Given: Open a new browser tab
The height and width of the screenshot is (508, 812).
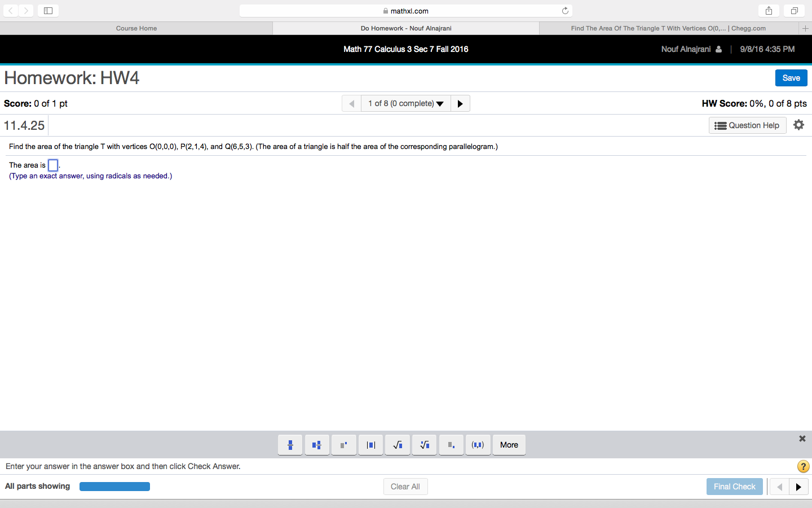Looking at the screenshot, I should tap(805, 28).
